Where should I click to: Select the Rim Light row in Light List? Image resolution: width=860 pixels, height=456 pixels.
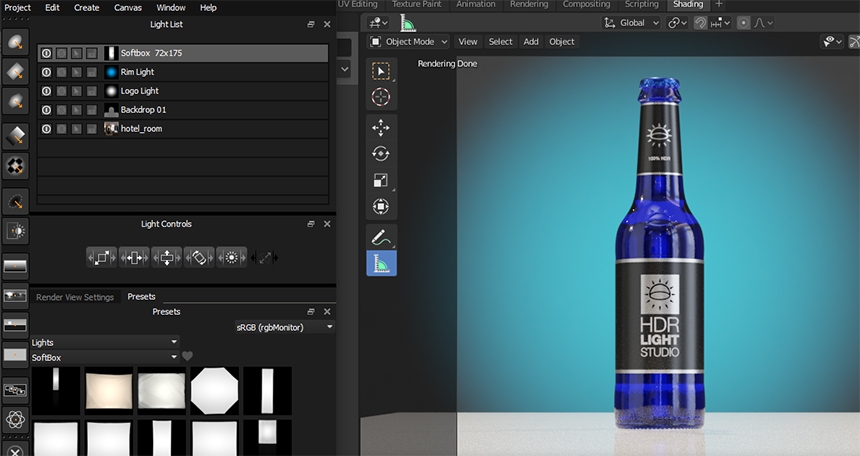[x=183, y=72]
